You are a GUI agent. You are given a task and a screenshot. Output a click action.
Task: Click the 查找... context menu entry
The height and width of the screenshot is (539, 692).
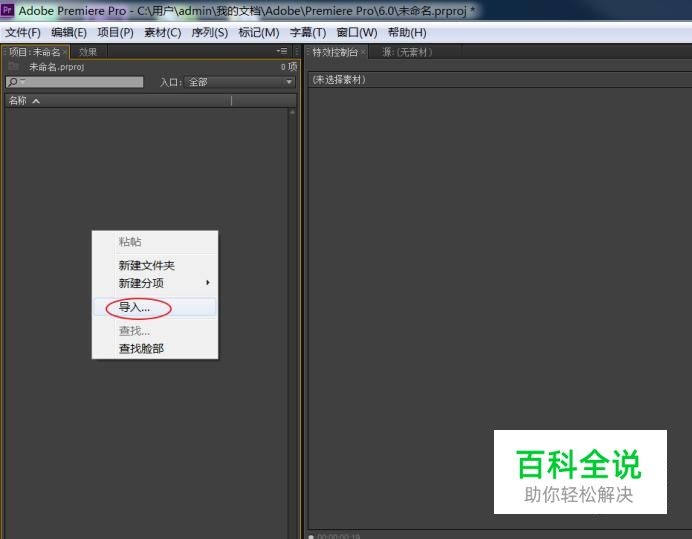(x=154, y=331)
